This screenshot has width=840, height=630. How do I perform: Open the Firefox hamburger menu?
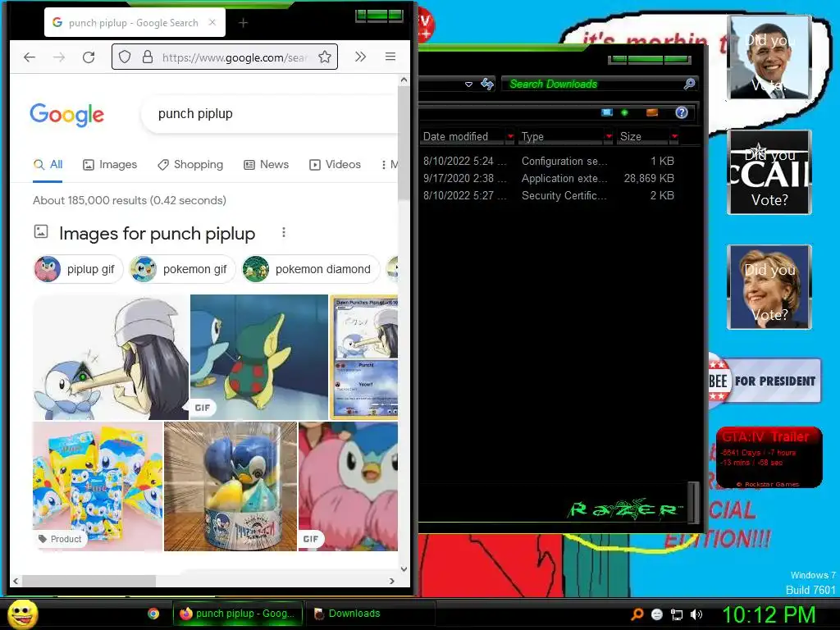[390, 57]
